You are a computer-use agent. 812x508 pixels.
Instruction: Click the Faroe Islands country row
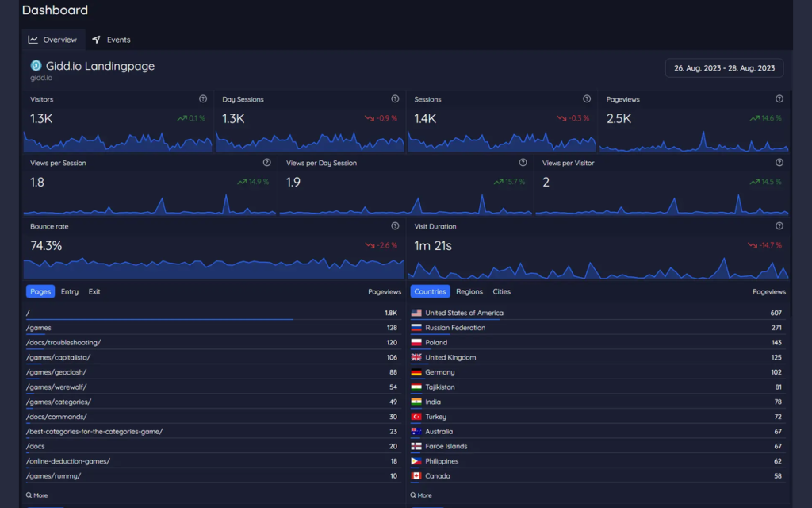(596, 446)
